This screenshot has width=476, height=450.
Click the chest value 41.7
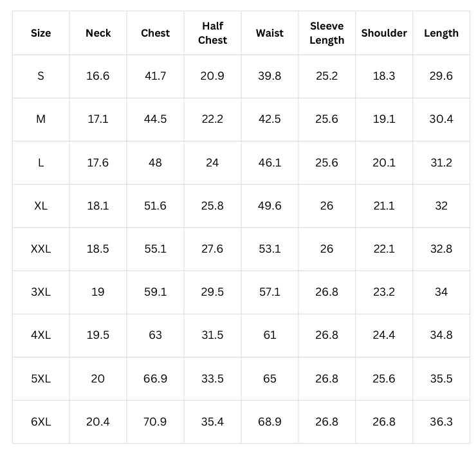coord(155,76)
